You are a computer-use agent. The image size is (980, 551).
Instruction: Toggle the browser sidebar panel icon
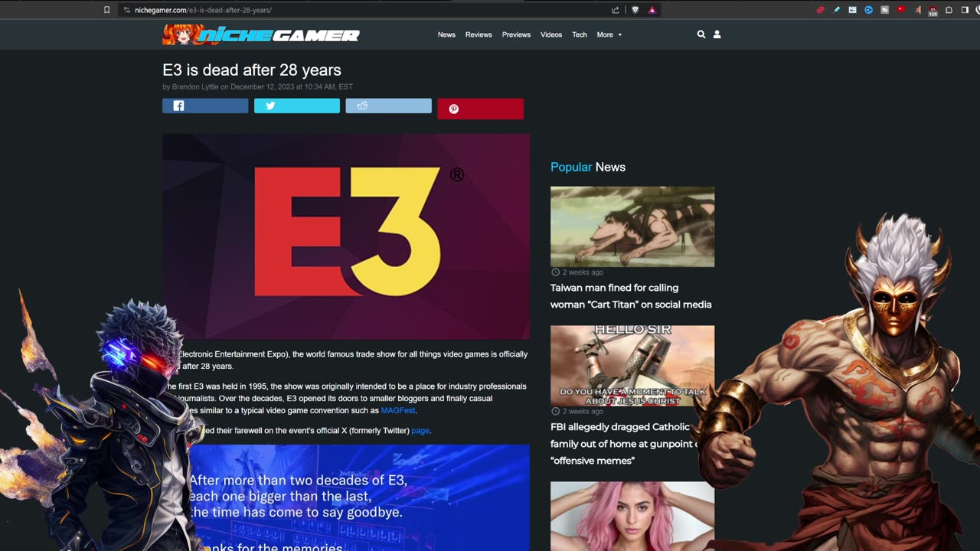pos(965,10)
